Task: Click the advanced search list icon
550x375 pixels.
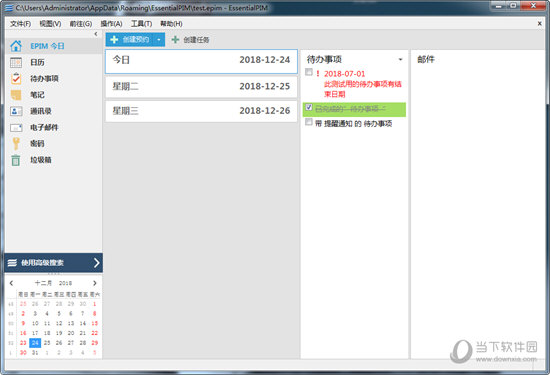Action: [12, 263]
